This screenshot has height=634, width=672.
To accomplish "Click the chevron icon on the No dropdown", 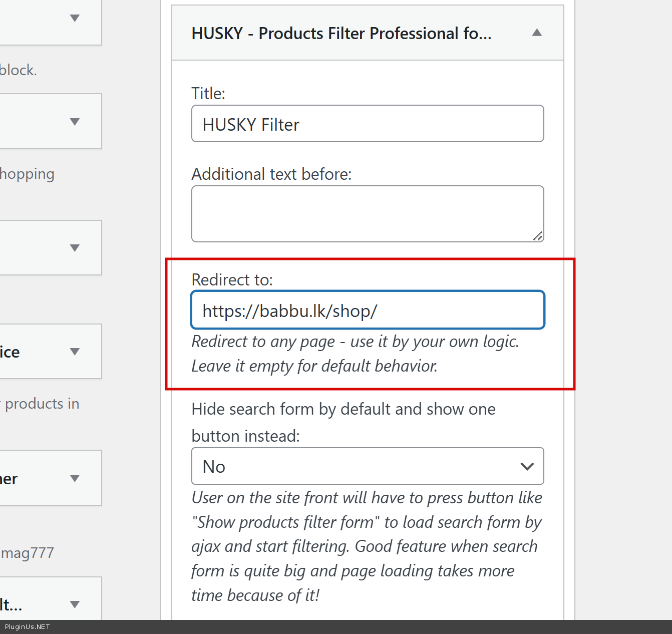I will tap(527, 466).
